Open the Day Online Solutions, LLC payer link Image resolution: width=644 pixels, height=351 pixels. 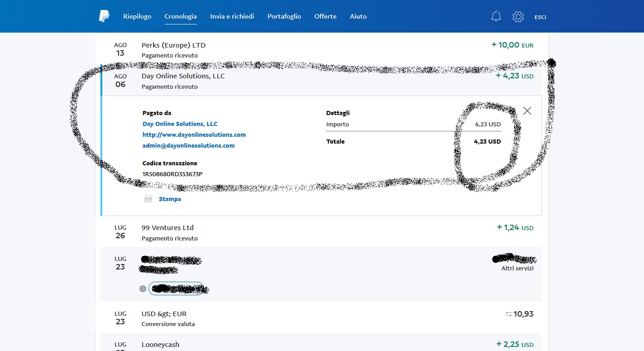(180, 124)
